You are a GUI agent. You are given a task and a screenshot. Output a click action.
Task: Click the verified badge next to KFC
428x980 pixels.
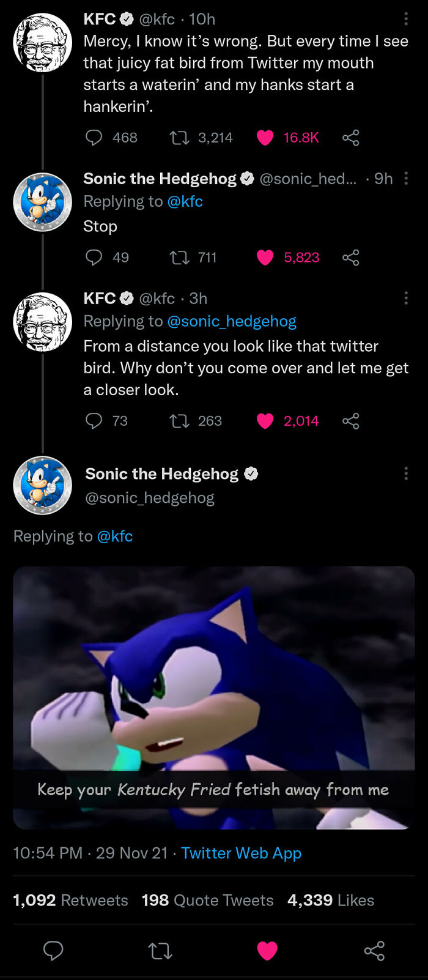127,19
